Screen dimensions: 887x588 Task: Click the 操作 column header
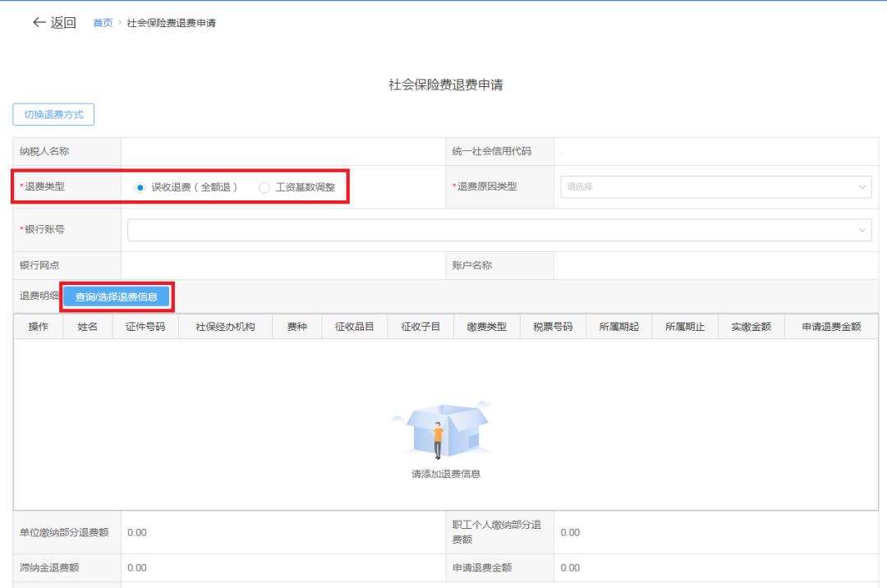pos(39,327)
